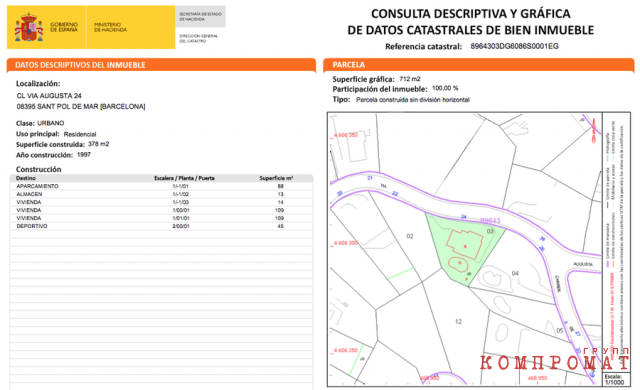Click the 'URBANO' class value
This screenshot has width=640, height=390.
51,123
